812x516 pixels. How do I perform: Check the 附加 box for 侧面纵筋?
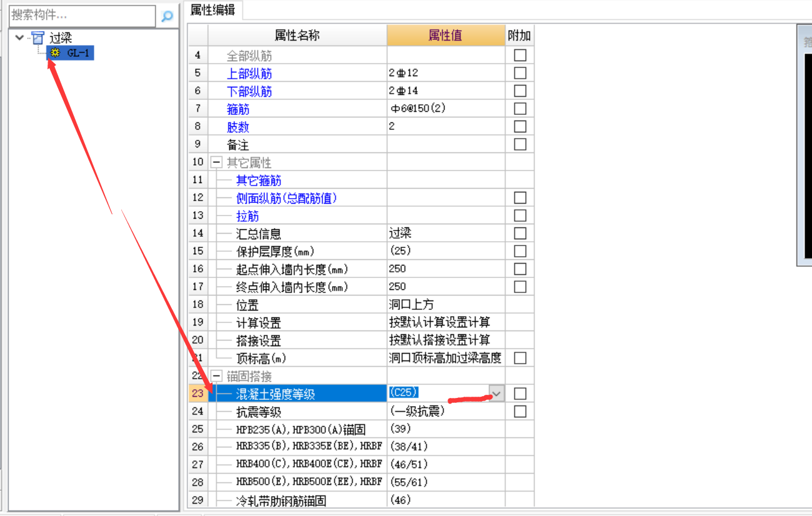[x=520, y=198]
